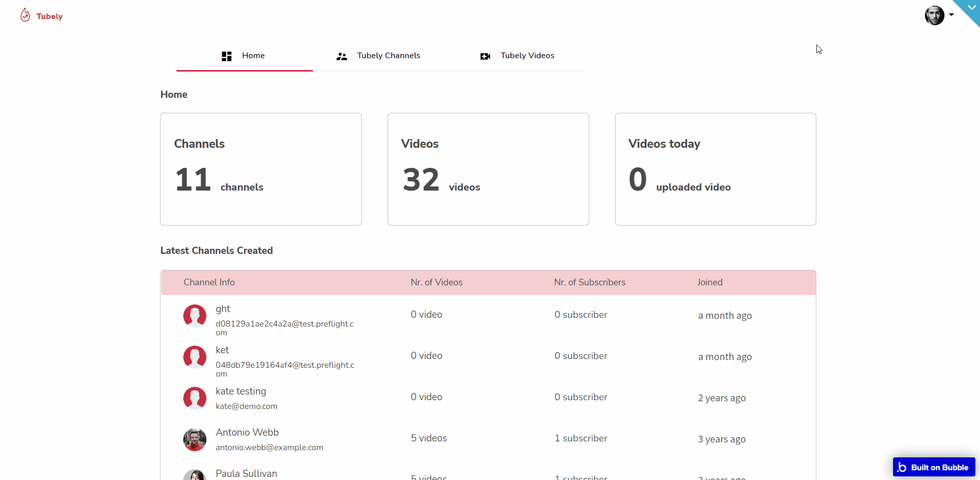Click the Tubely flame logo icon
The width and height of the screenshot is (980, 480).
(x=25, y=15)
